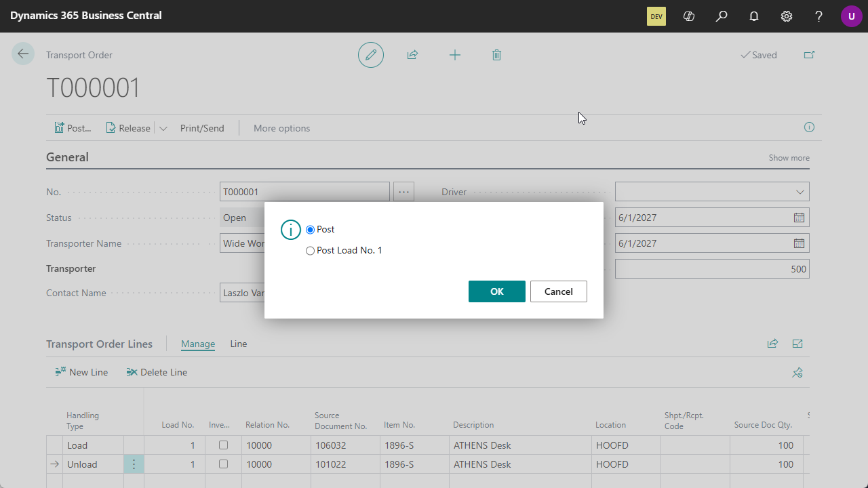Open the share icon in header
868x488 pixels.
pyautogui.click(x=412, y=55)
